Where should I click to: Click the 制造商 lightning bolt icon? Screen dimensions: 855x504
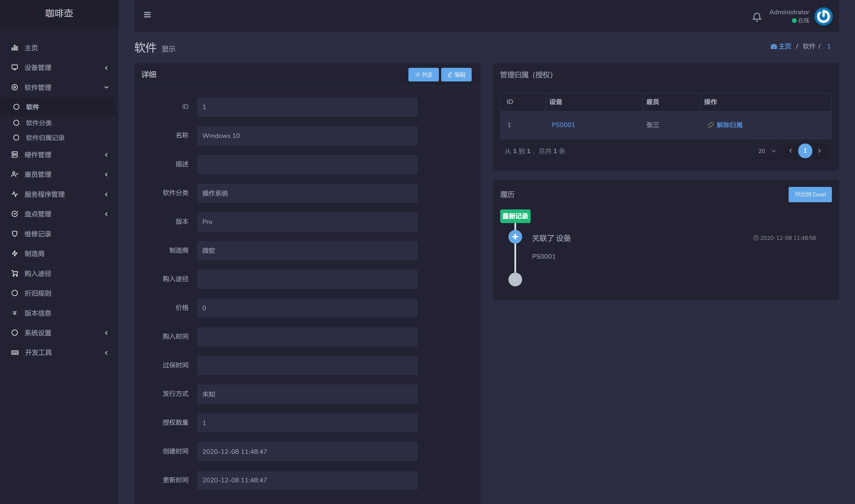(15, 254)
